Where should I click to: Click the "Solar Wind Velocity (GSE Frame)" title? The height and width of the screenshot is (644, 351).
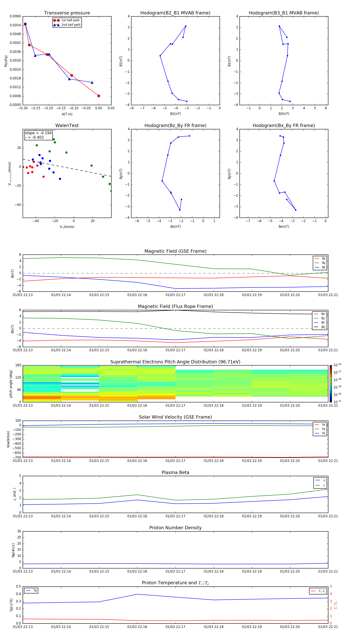pyautogui.click(x=175, y=417)
